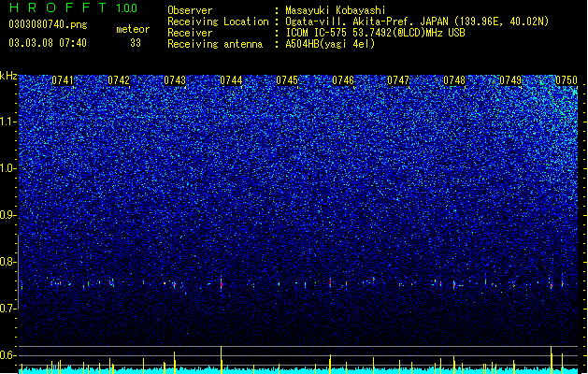Select the 0748 time marker
This screenshot has width=588, height=374.
point(454,80)
